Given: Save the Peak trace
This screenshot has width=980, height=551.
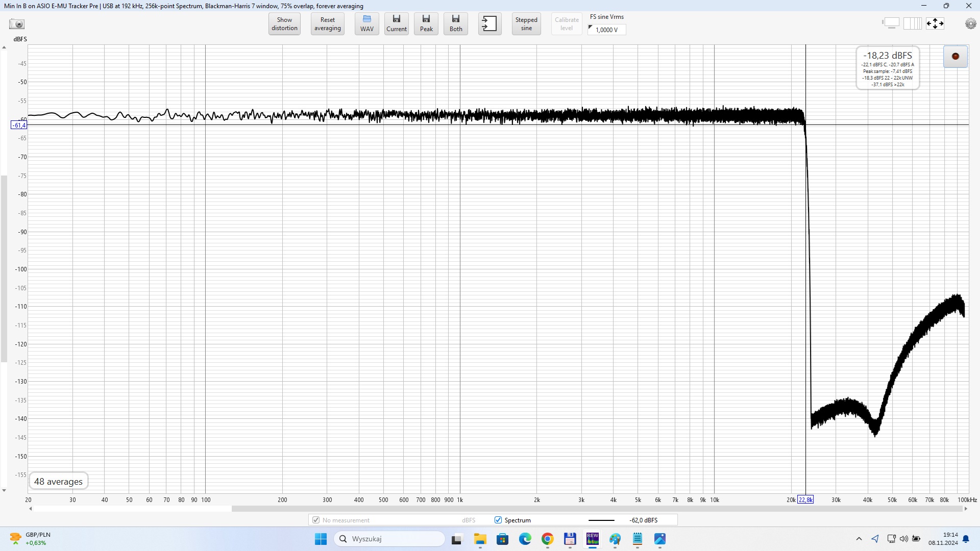Looking at the screenshot, I should [426, 24].
